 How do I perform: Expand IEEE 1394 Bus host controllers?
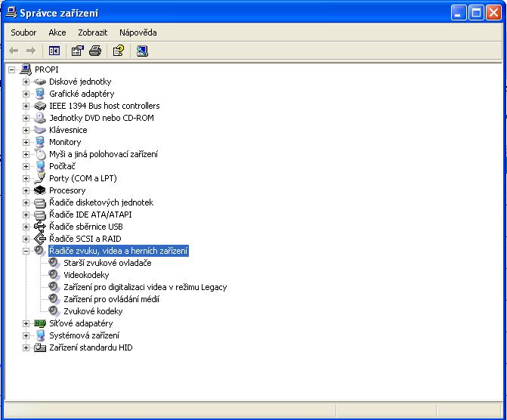pos(26,106)
